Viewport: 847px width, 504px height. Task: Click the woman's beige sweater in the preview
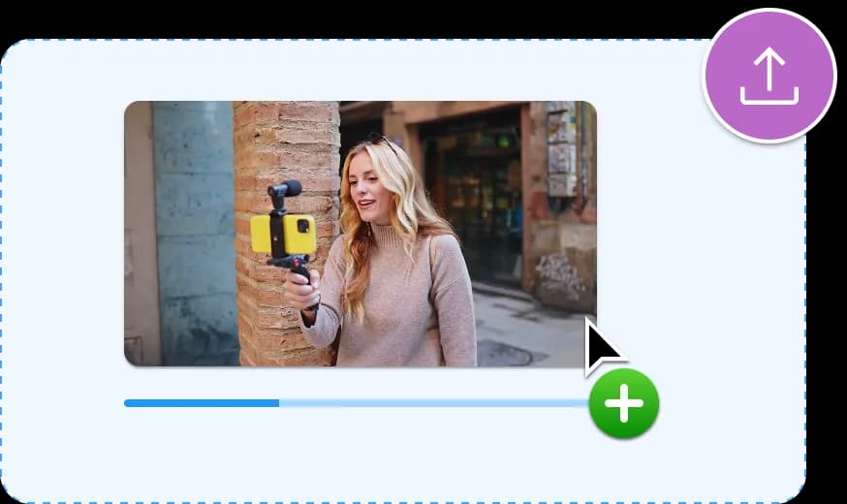(407, 300)
